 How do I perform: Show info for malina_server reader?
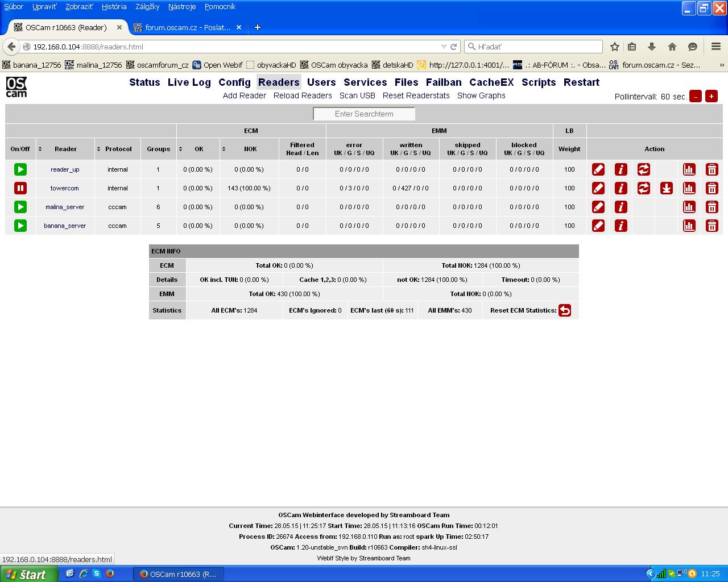click(621, 207)
